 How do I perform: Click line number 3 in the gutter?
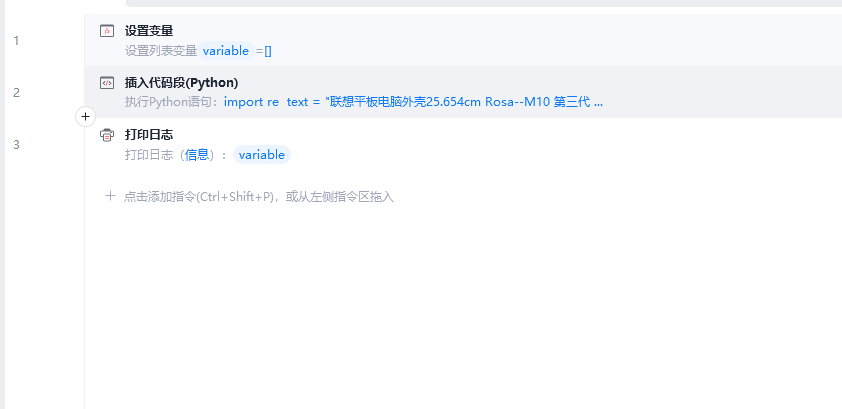tap(16, 145)
